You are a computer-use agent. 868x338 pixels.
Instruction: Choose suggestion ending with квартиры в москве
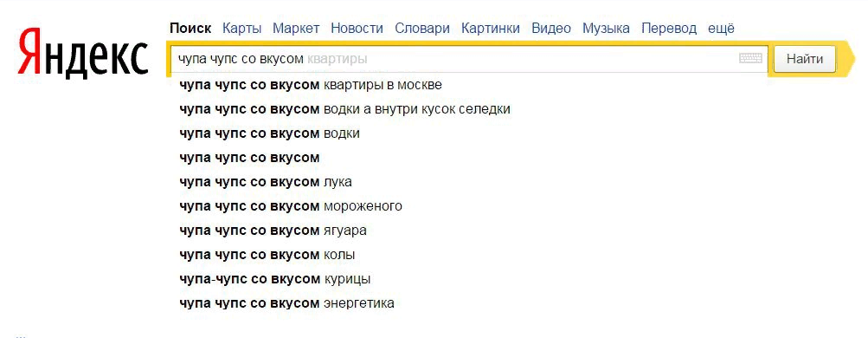(x=311, y=85)
